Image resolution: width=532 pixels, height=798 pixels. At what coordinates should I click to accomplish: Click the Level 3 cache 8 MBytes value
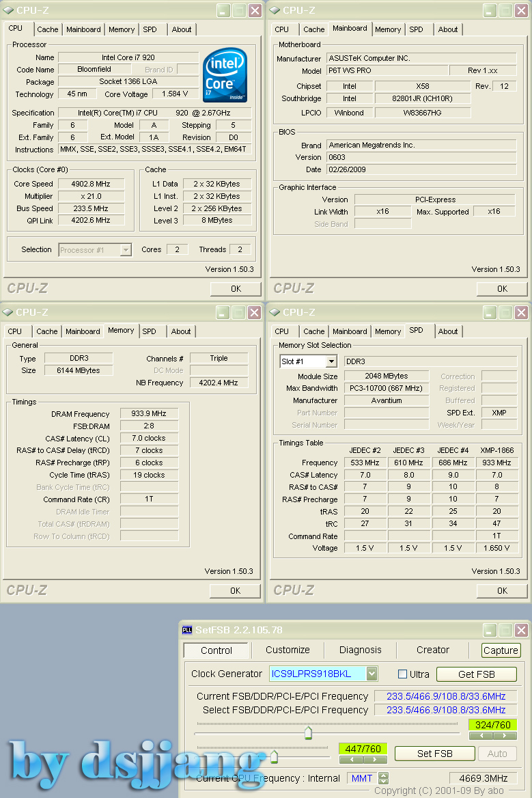click(x=217, y=221)
